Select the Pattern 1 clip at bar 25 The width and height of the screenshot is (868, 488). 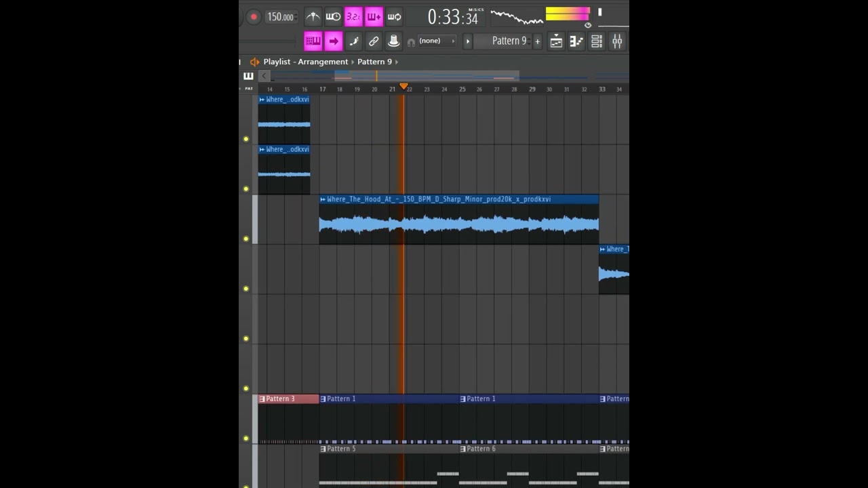point(529,419)
